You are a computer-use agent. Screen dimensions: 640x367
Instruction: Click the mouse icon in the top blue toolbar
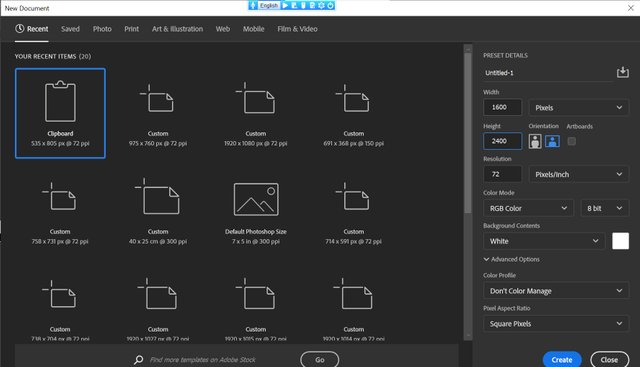click(x=303, y=5)
